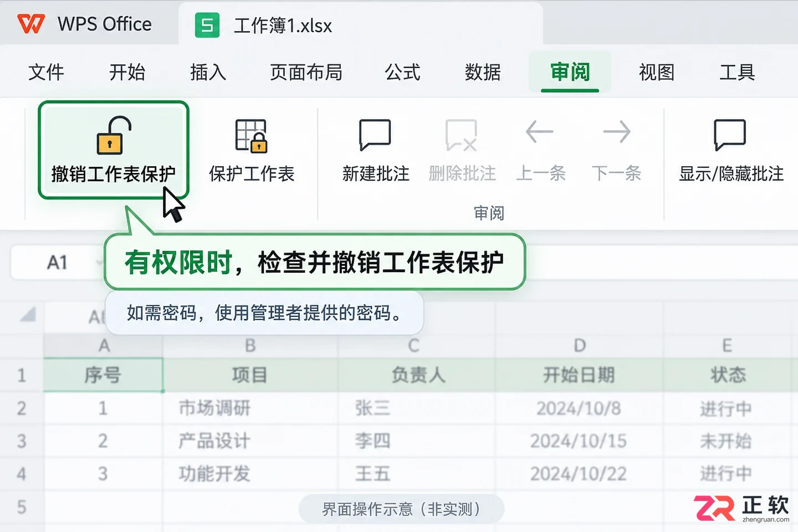Click date cell 2024/10/15

pyautogui.click(x=580, y=441)
